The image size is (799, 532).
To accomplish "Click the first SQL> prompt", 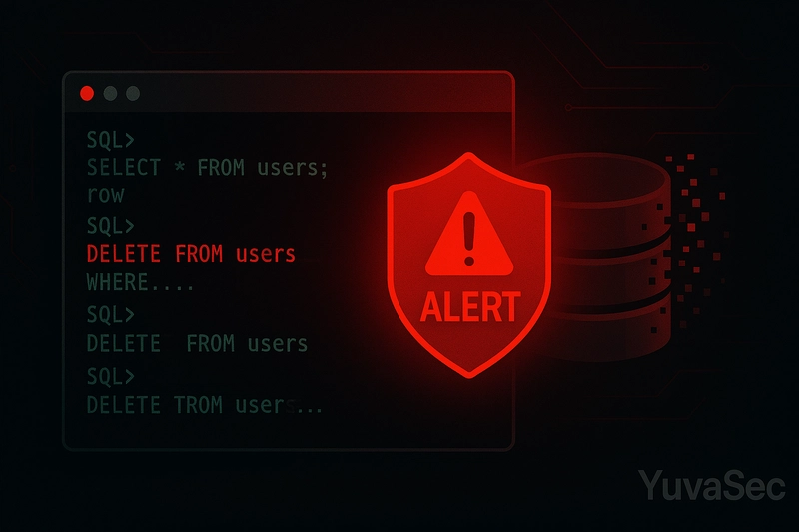I will tap(111, 140).
